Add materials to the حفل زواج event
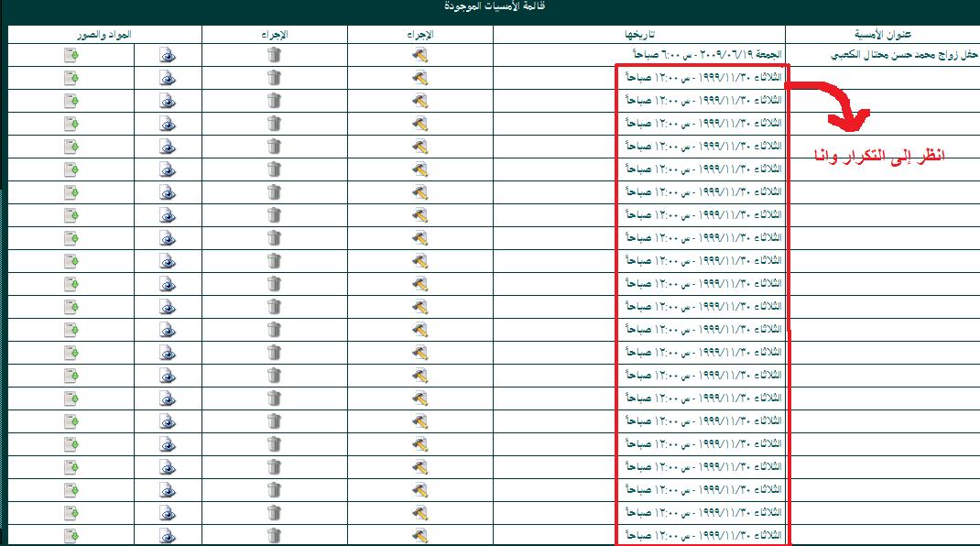 click(x=71, y=55)
